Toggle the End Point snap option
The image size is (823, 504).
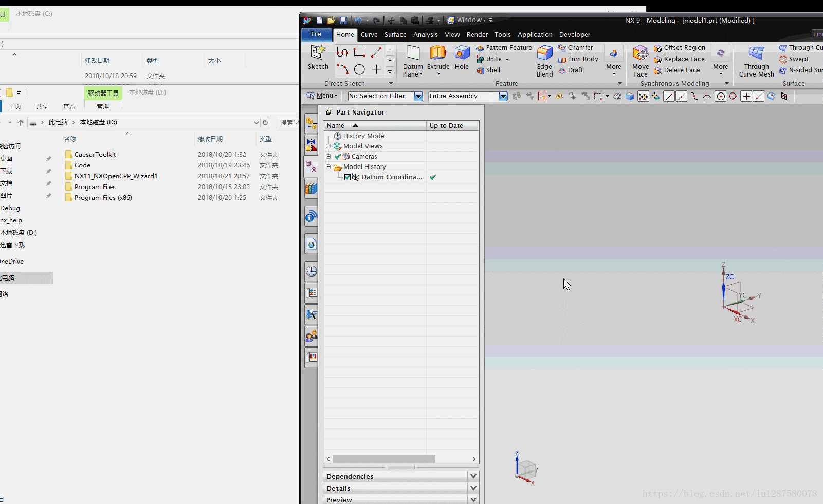[x=669, y=96]
